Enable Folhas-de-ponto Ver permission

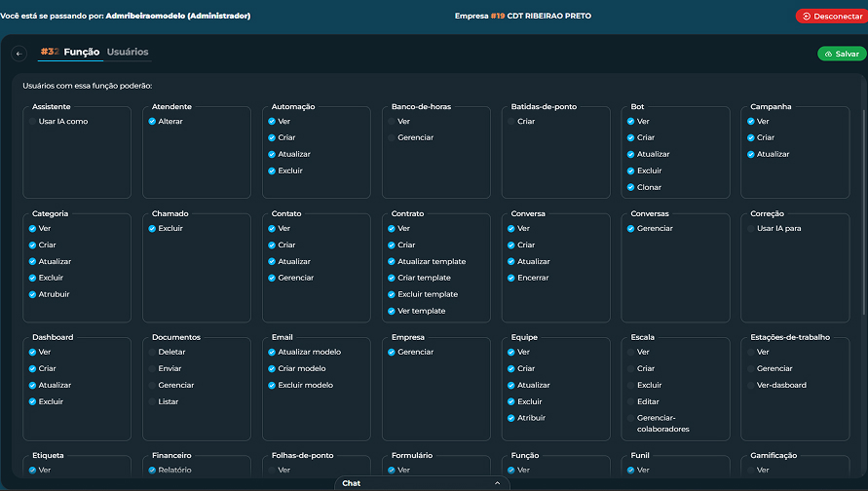pos(272,470)
